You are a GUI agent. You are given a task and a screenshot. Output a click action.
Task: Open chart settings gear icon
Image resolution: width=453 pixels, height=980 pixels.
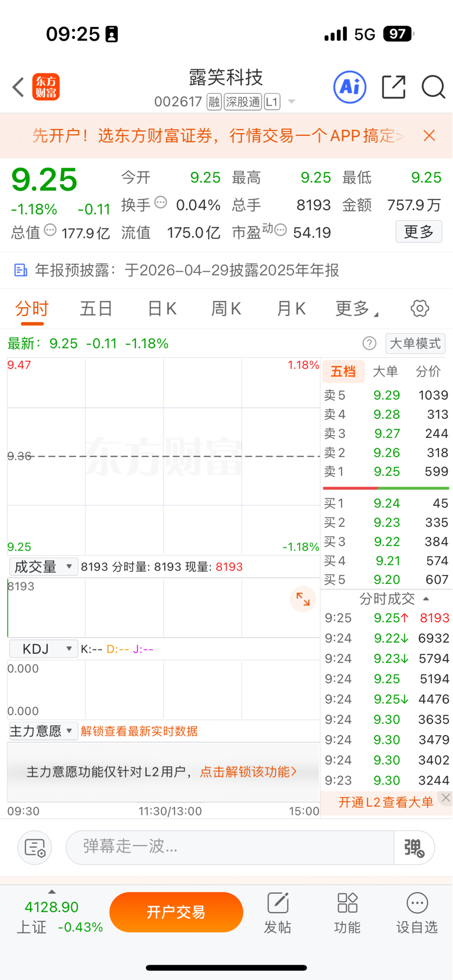[419, 308]
